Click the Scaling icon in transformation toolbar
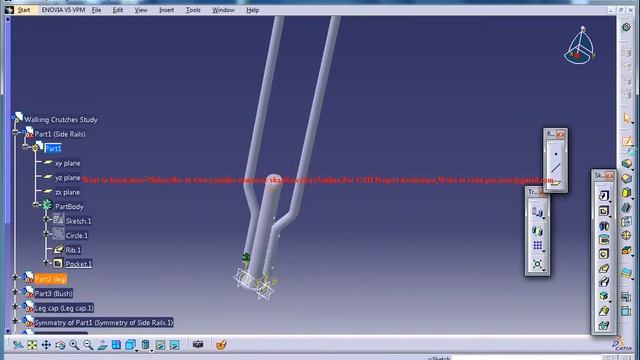 [x=538, y=264]
